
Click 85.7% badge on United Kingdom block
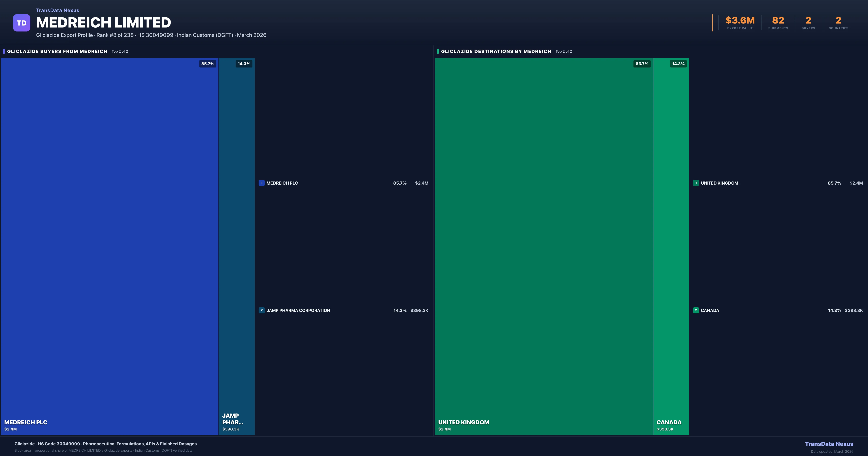642,64
